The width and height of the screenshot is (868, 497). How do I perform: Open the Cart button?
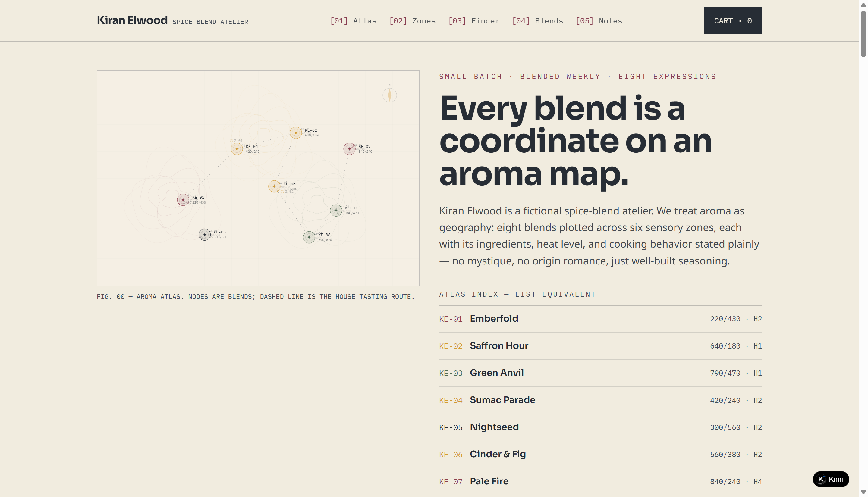click(x=732, y=20)
